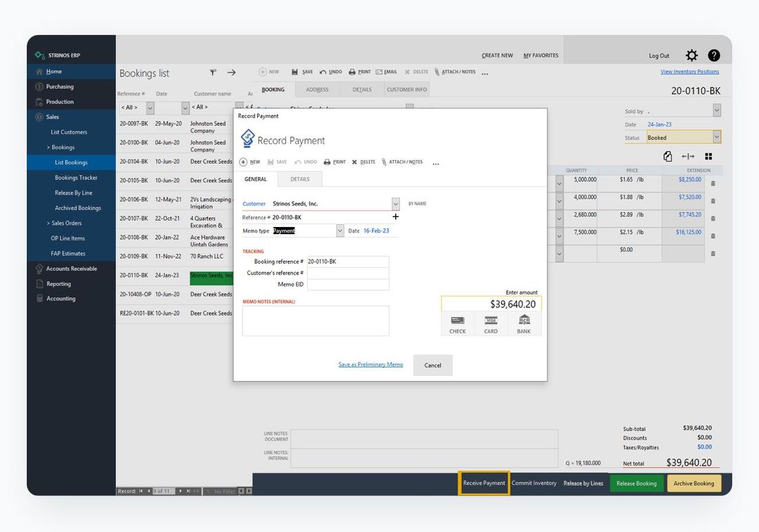Open the CUSTOMER INFO tab
This screenshot has height=532, width=759.
coord(406,89)
